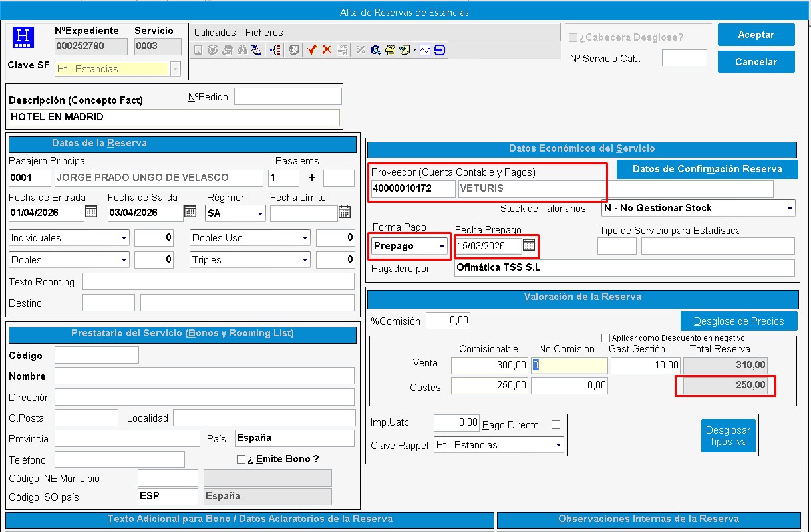Click the Desglosar Tipos Iva button
This screenshot has height=532, width=811.
[x=728, y=436]
